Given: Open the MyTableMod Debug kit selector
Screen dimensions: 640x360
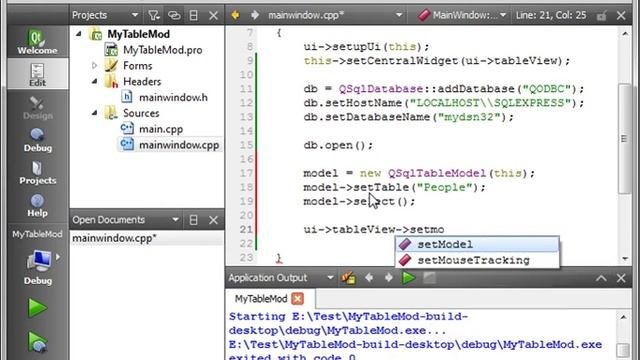Looking at the screenshot, I should (x=38, y=267).
